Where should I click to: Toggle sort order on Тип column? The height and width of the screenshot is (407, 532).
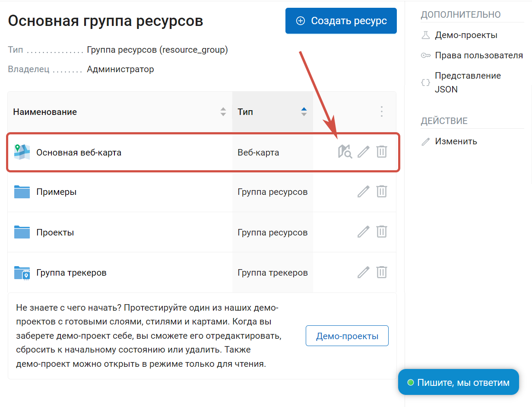tap(304, 112)
